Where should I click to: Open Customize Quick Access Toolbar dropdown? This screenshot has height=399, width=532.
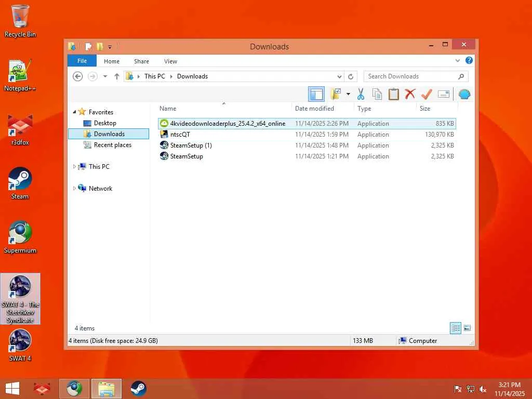coord(110,47)
